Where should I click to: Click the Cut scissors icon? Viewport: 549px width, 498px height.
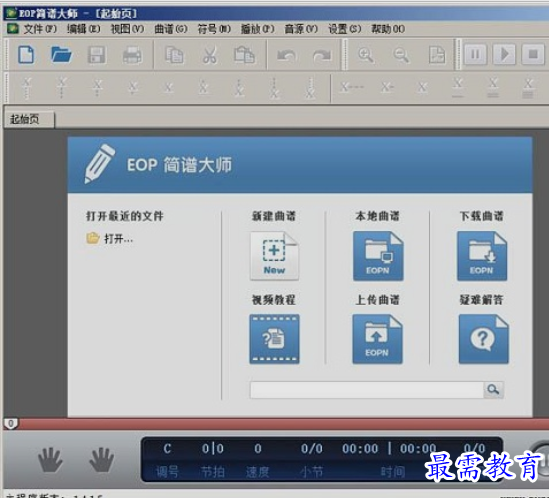pyautogui.click(x=209, y=55)
